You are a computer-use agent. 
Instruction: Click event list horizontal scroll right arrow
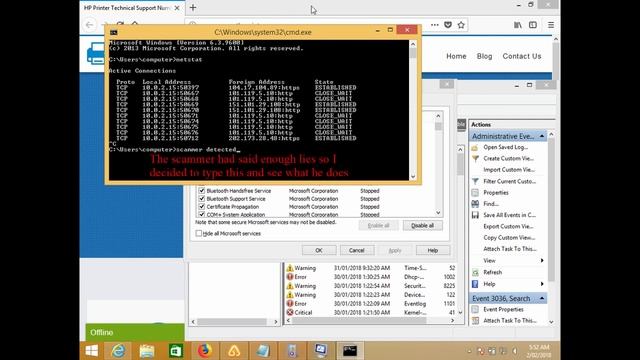click(452, 321)
